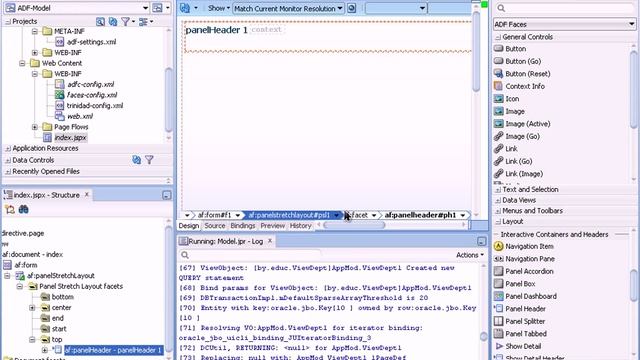The height and width of the screenshot is (360, 640).
Task: Choose the Link component in palette
Action: (511, 149)
